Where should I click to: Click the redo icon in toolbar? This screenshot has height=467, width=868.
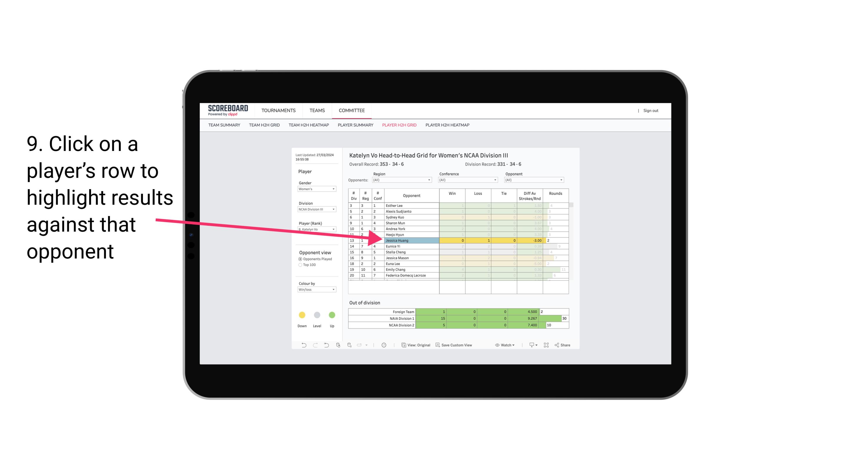pos(315,346)
